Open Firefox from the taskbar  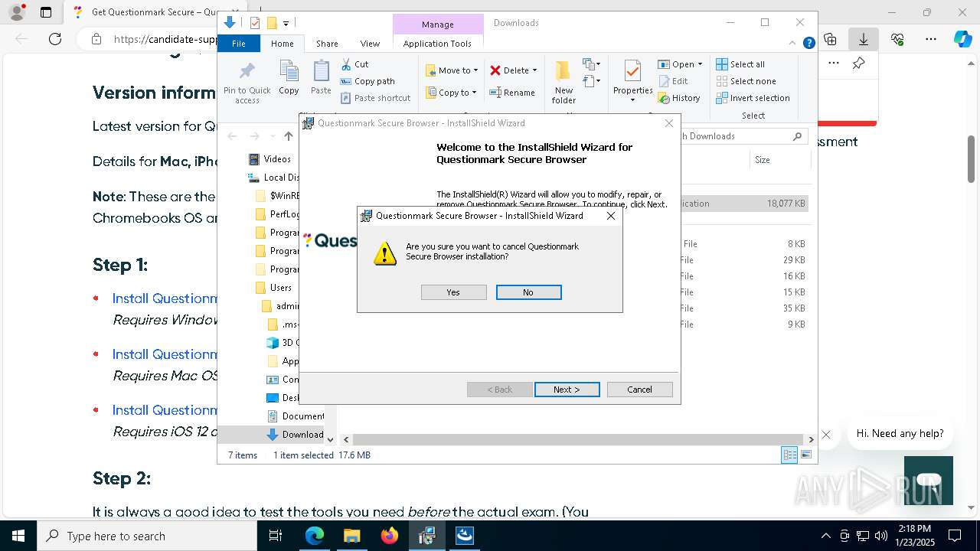click(x=390, y=536)
